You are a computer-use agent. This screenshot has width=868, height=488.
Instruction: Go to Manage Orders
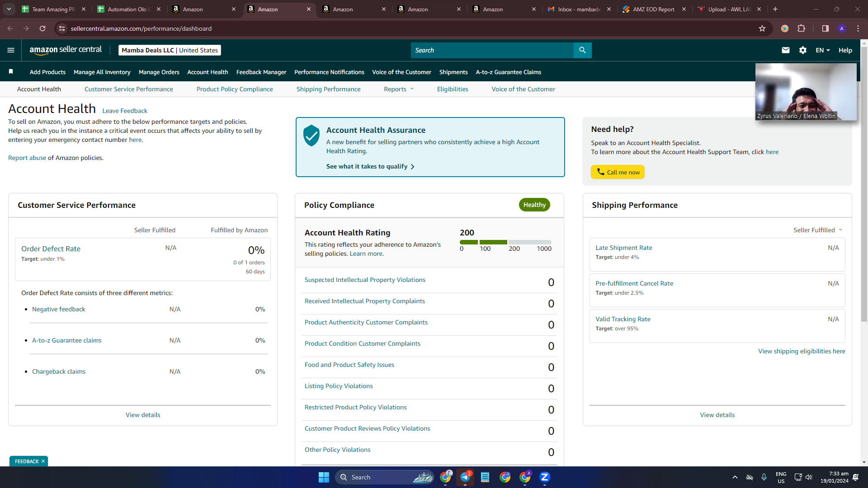click(x=159, y=72)
